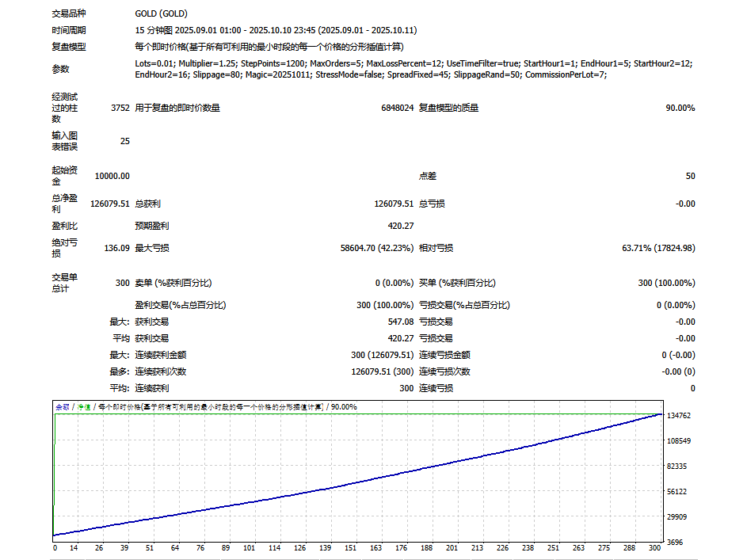The image size is (747, 560).
Task: Click the 平均 连续获利 value 300
Action: coord(406,389)
